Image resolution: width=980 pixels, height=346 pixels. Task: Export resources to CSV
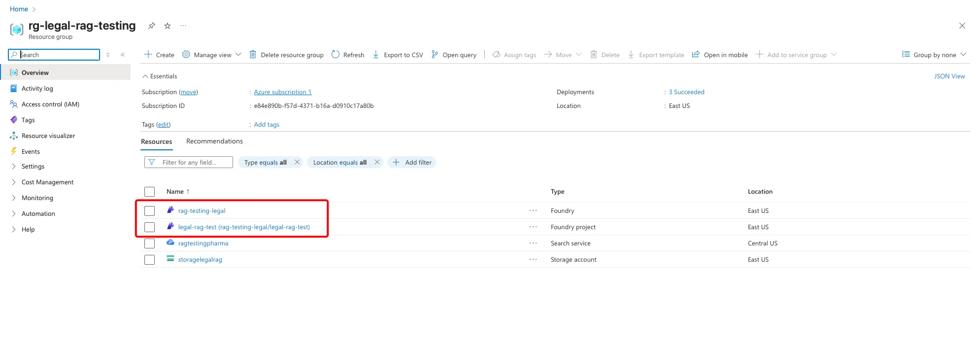[x=398, y=55]
